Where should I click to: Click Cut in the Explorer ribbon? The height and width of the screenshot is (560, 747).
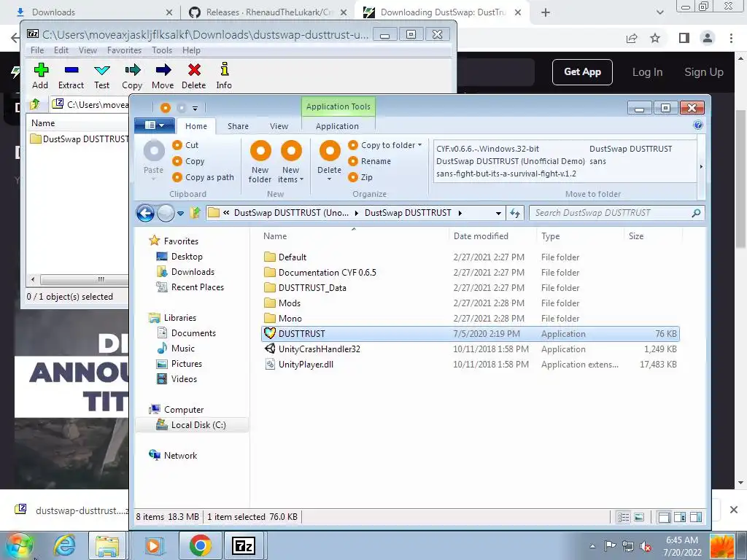186,145
